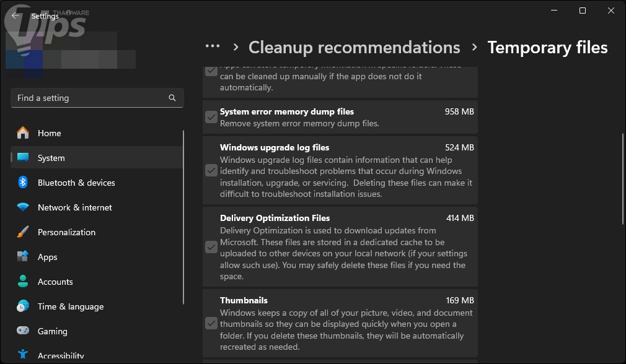Click the Accounts person icon
This screenshot has width=626, height=364.
23,282
